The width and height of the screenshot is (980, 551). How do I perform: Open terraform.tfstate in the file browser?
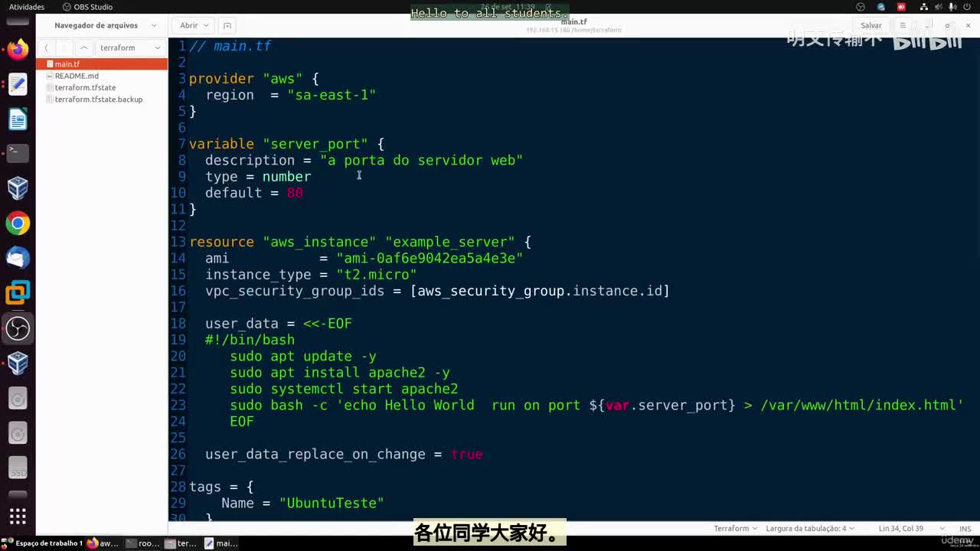coord(102,87)
